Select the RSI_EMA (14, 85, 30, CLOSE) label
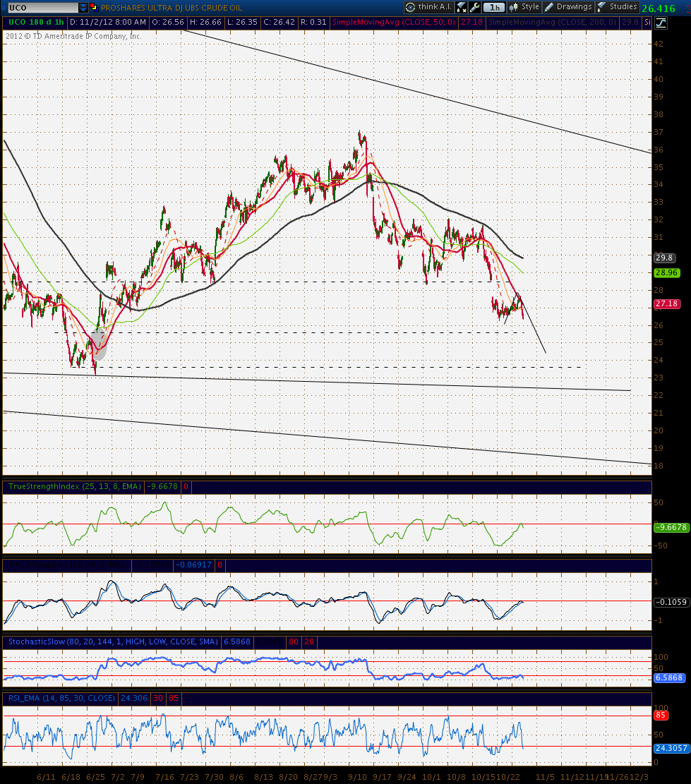Screen dimensions: 691x784 click(61, 698)
